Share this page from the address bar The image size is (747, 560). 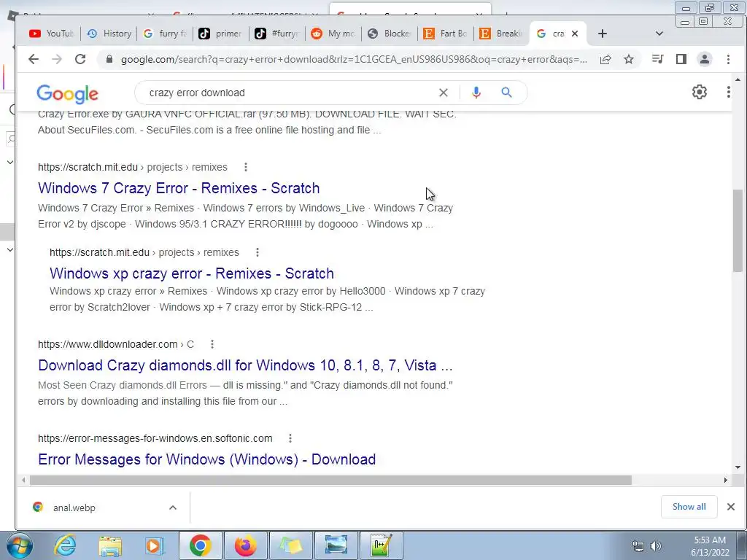605,59
